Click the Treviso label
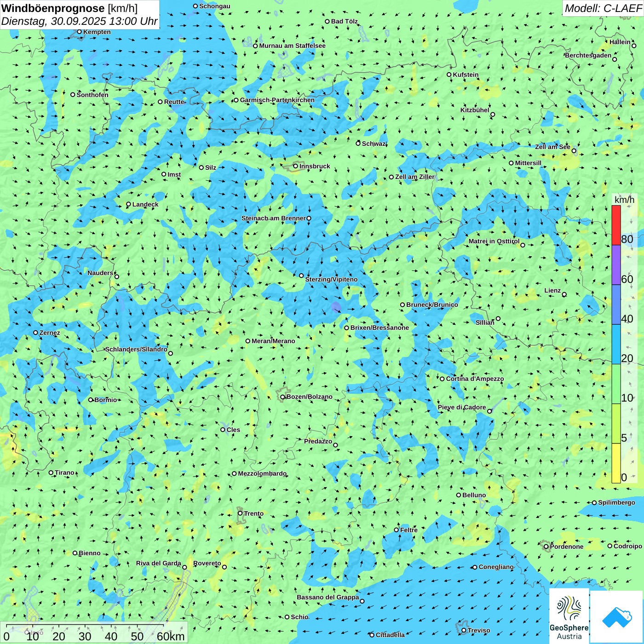644x644 pixels. [x=478, y=630]
